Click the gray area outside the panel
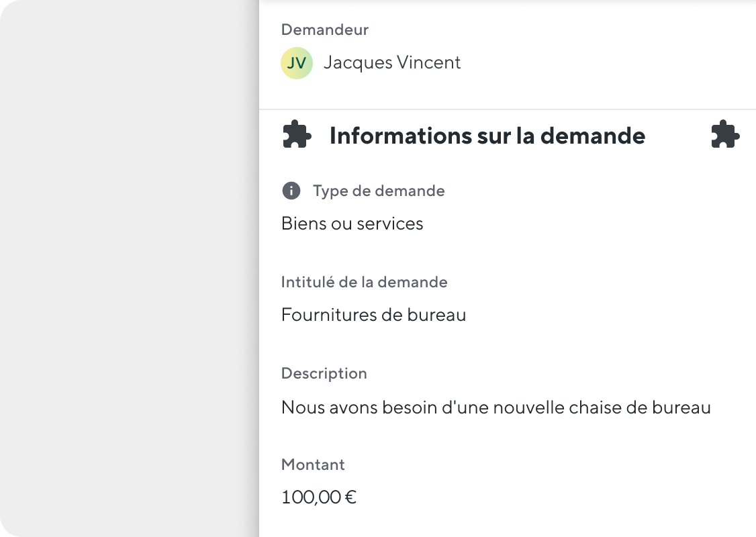 129,268
